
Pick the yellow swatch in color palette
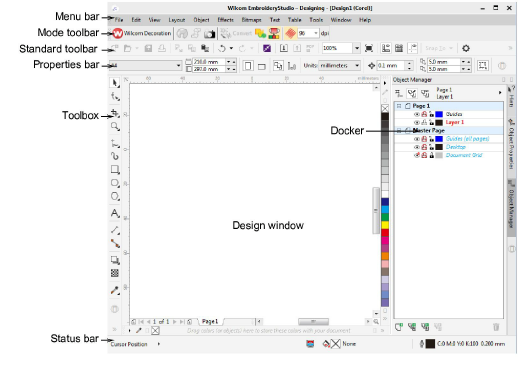pyautogui.click(x=385, y=225)
